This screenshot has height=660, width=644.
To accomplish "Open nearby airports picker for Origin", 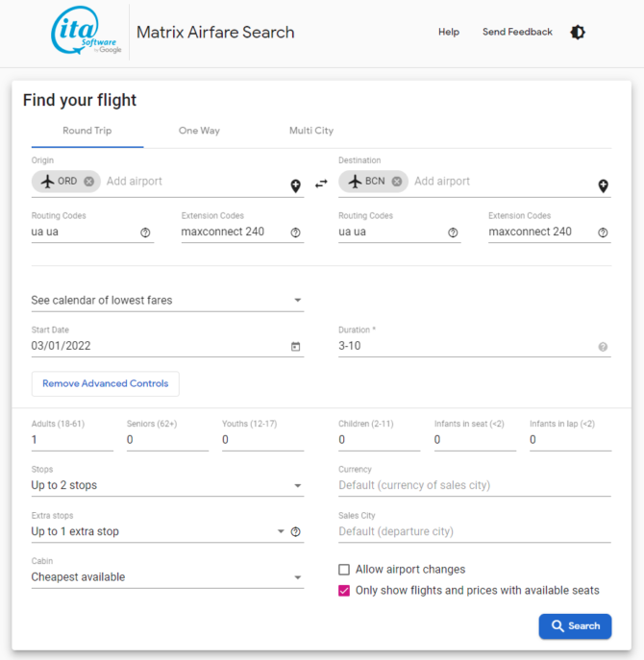I will tap(296, 185).
